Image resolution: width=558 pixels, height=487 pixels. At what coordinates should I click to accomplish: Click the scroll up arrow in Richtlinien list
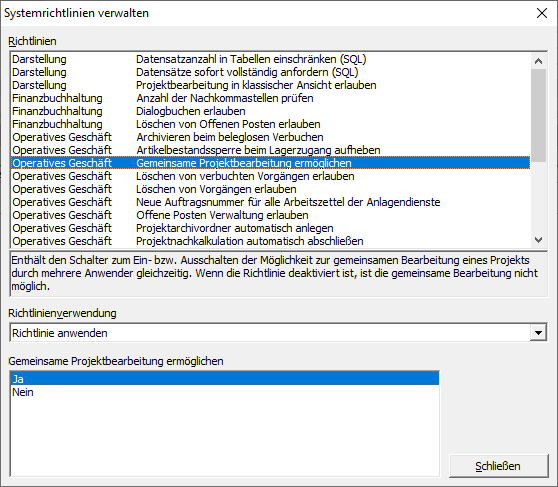(x=538, y=61)
